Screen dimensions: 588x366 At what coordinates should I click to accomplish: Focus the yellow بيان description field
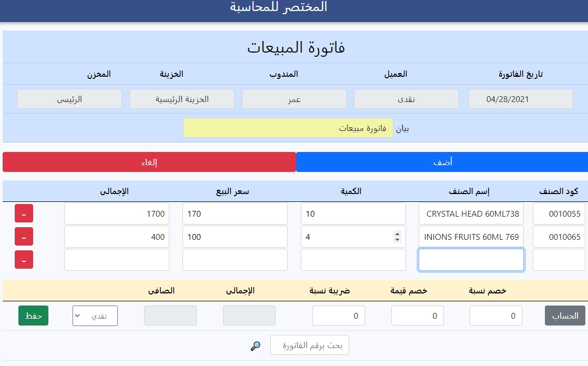pos(288,128)
